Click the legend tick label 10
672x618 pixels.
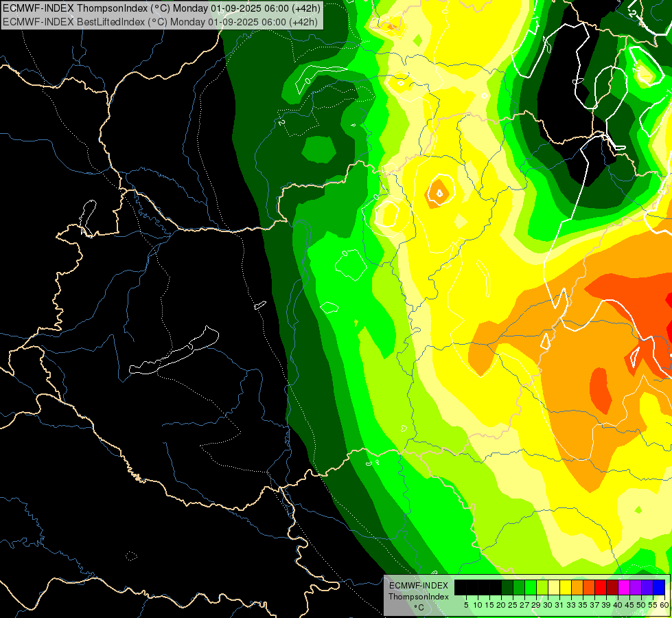point(478,605)
